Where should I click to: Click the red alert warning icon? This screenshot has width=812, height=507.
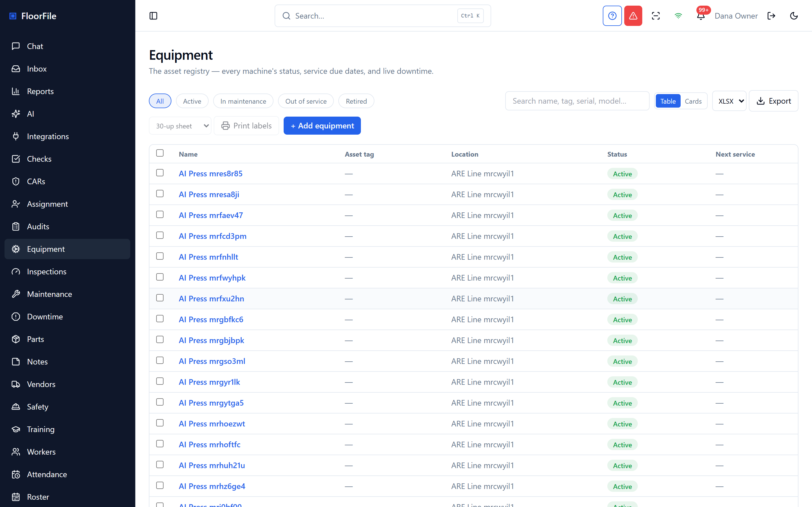pos(633,16)
